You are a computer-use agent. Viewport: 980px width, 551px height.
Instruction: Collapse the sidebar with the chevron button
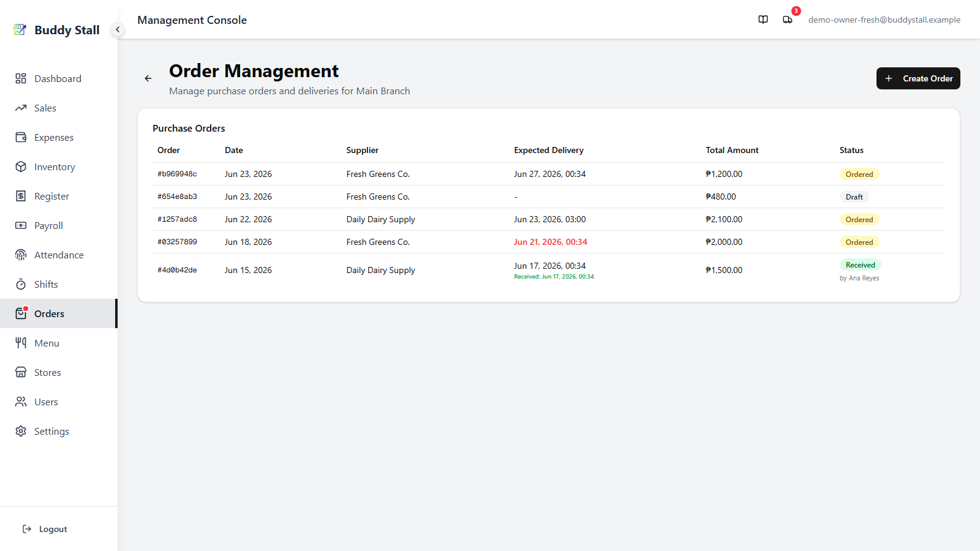coord(118,29)
